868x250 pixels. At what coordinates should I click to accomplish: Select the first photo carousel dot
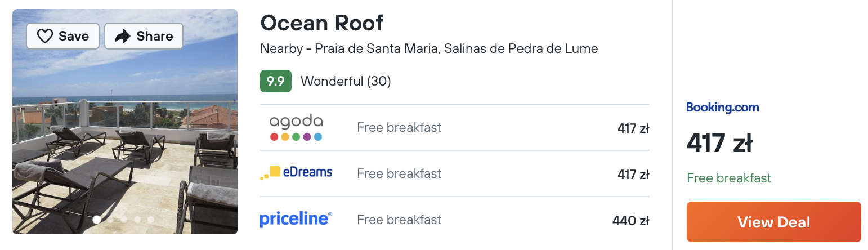[x=97, y=220]
